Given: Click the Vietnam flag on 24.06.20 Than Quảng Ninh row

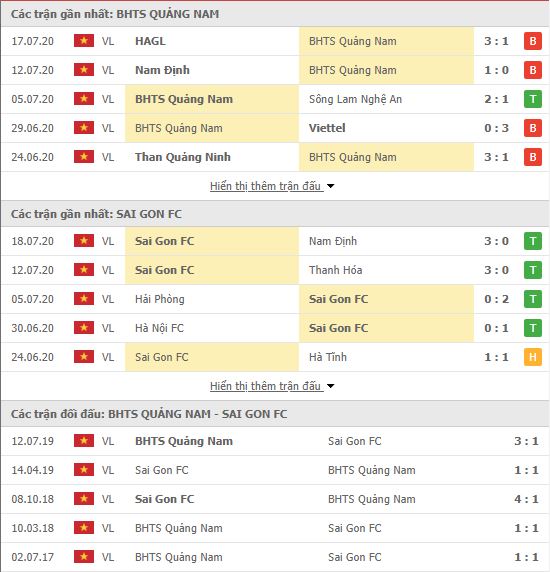Looking at the screenshot, I should (84, 157).
